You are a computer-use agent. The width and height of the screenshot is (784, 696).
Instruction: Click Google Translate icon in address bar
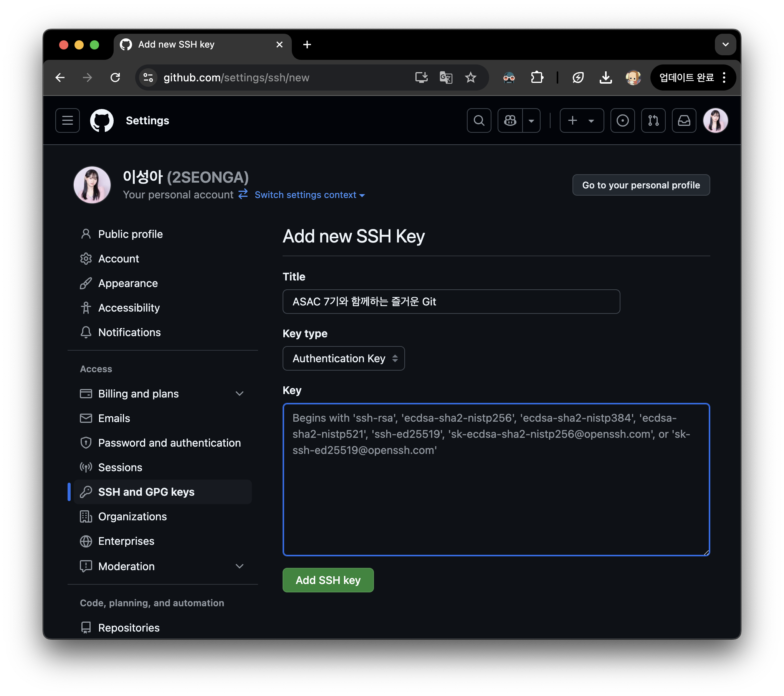click(x=446, y=78)
